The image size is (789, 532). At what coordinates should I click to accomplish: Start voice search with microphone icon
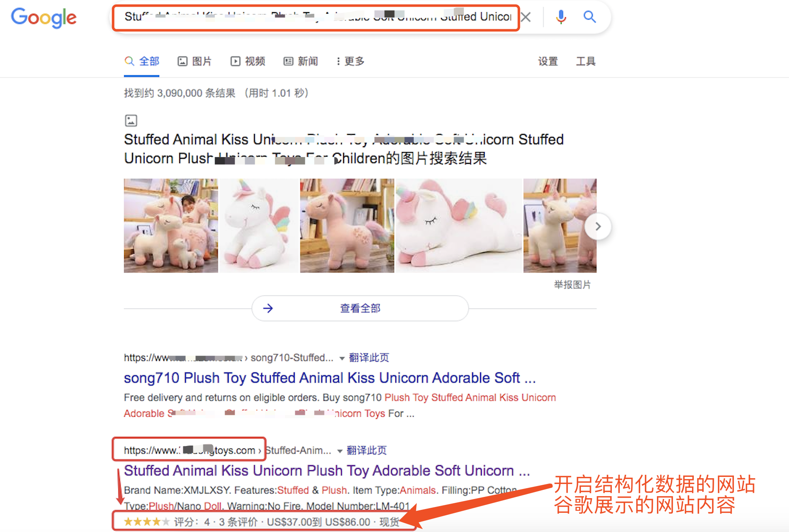(561, 17)
